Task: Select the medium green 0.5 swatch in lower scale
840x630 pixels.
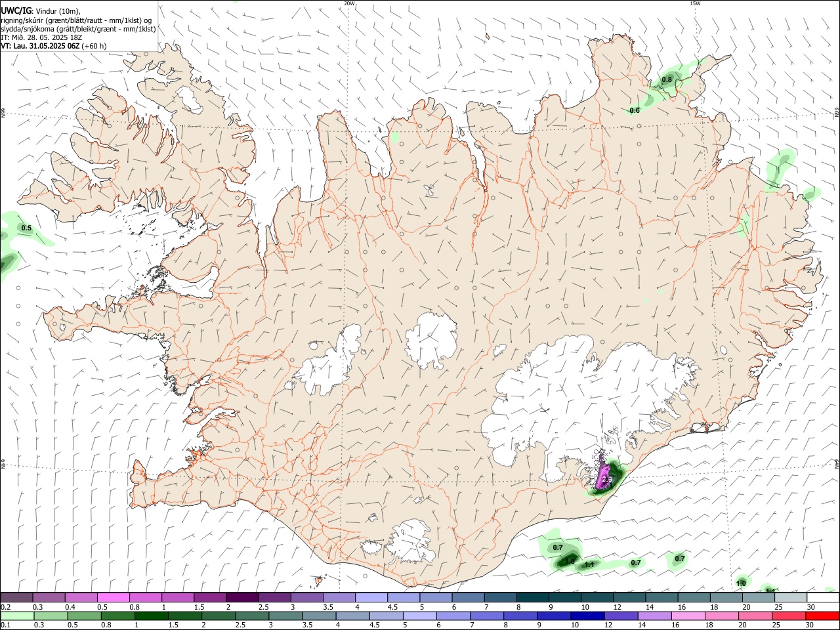Action: click(x=84, y=616)
